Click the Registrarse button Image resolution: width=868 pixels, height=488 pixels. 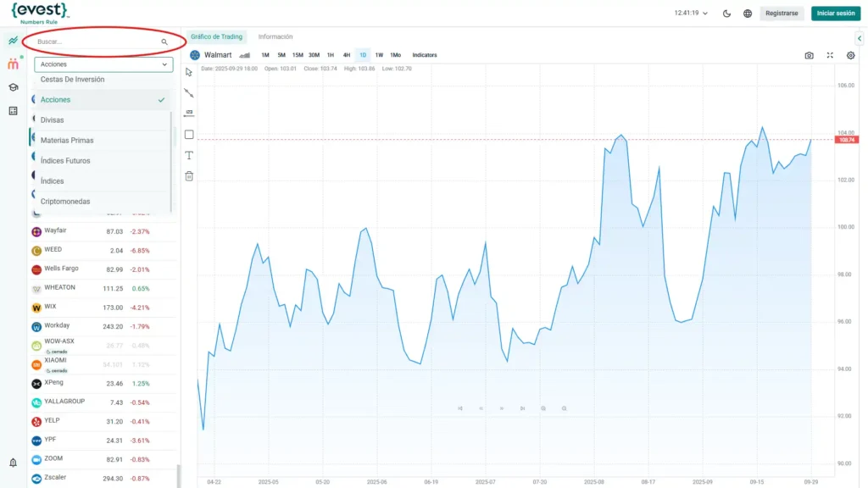(781, 14)
